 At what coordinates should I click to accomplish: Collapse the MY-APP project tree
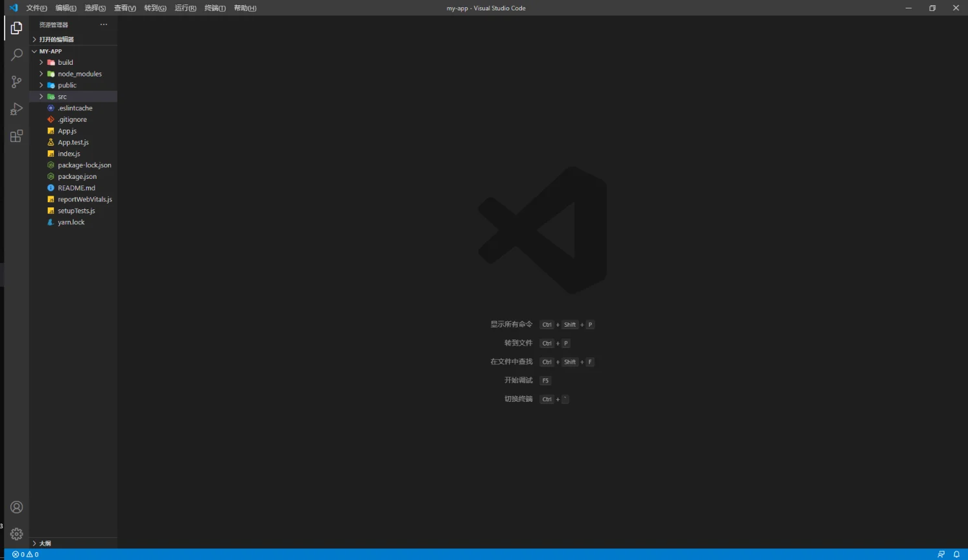pos(34,51)
